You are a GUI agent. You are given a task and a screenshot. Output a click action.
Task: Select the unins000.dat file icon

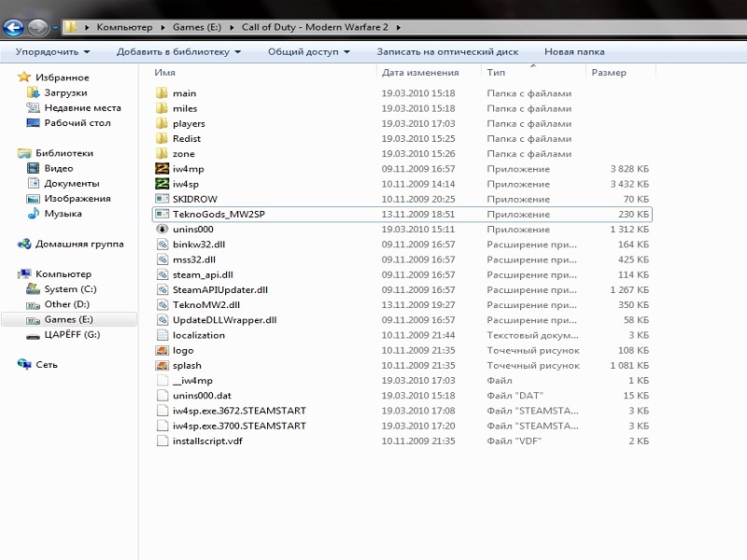162,395
